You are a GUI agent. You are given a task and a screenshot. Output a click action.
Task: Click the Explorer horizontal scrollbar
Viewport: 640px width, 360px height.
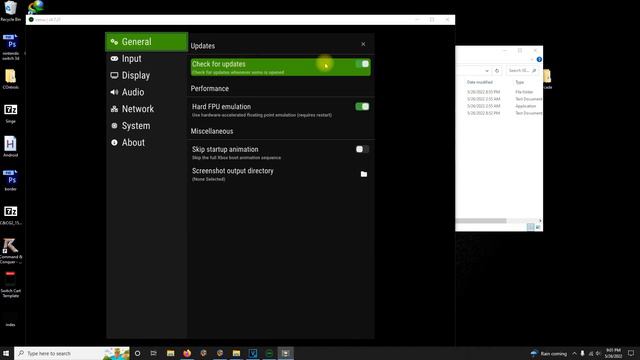point(481,221)
